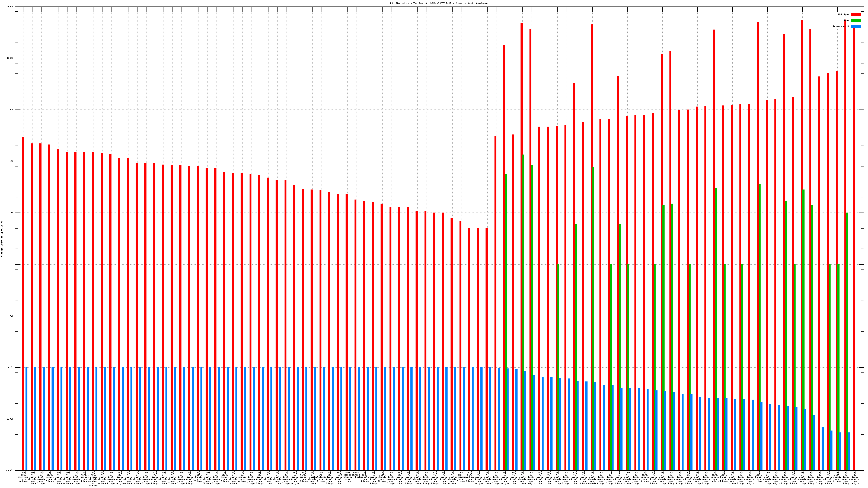This screenshot has width=868, height=488.
Task: Click the blue Score legend swatch
Action: click(x=856, y=26)
